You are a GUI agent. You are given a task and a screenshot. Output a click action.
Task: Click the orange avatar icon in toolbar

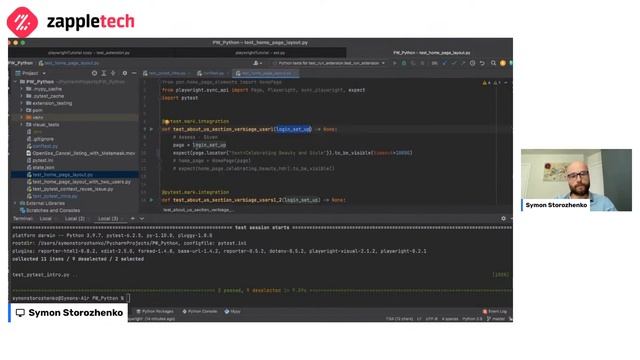(503, 63)
